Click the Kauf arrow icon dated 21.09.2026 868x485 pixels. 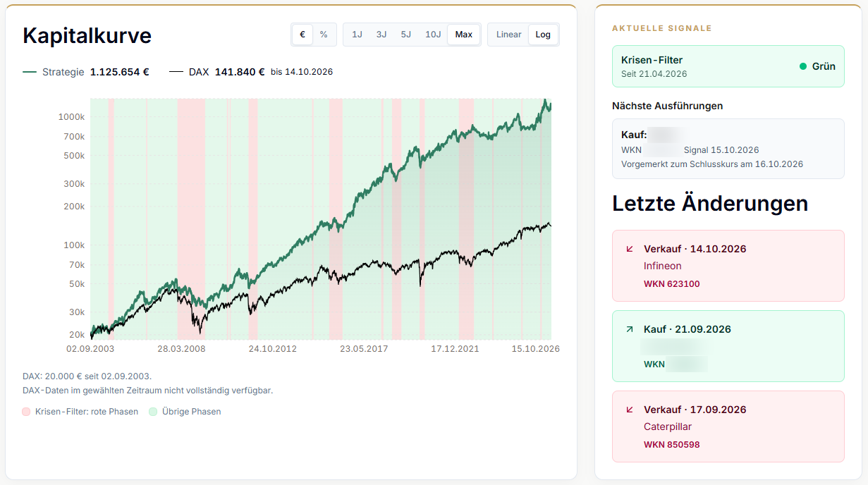click(x=630, y=329)
